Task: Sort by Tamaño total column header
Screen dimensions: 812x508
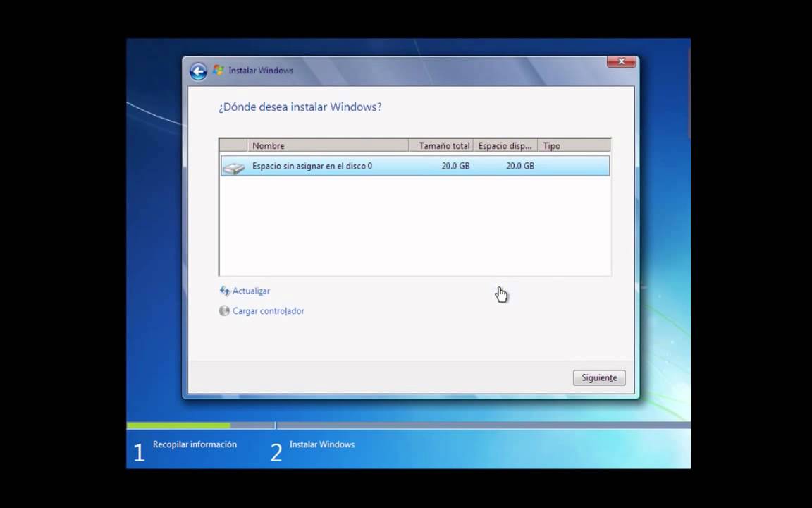Action: pos(441,145)
